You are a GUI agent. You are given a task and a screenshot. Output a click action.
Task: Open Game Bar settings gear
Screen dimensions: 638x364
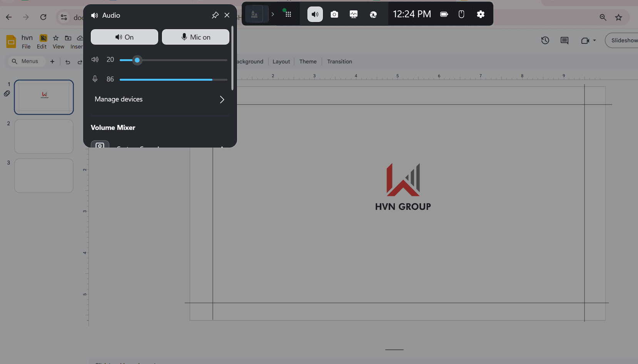click(480, 15)
